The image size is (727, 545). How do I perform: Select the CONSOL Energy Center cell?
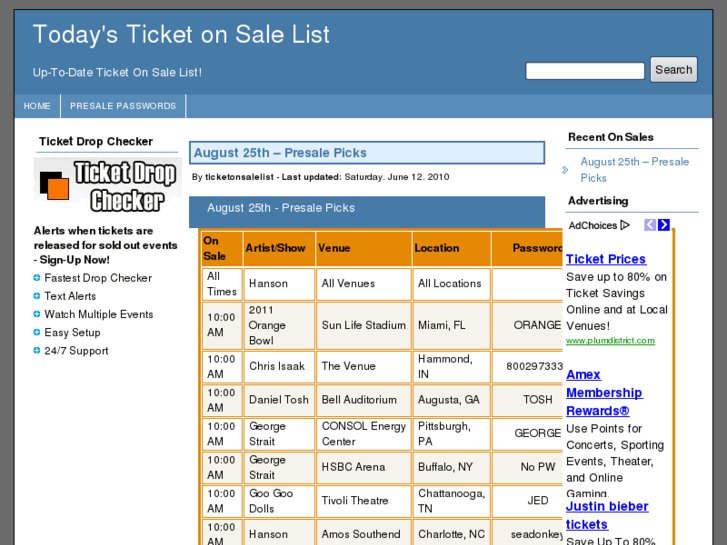coord(364,434)
